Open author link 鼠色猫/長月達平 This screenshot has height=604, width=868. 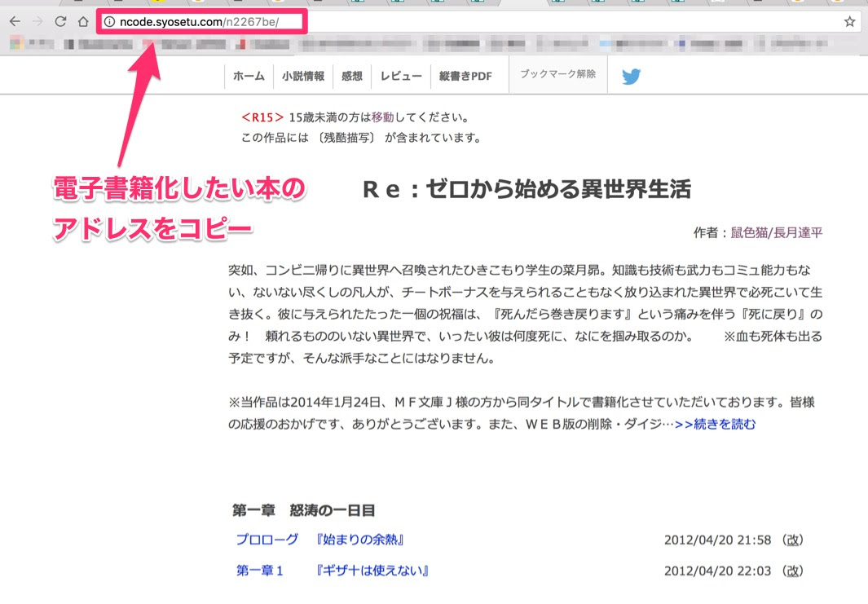click(777, 232)
